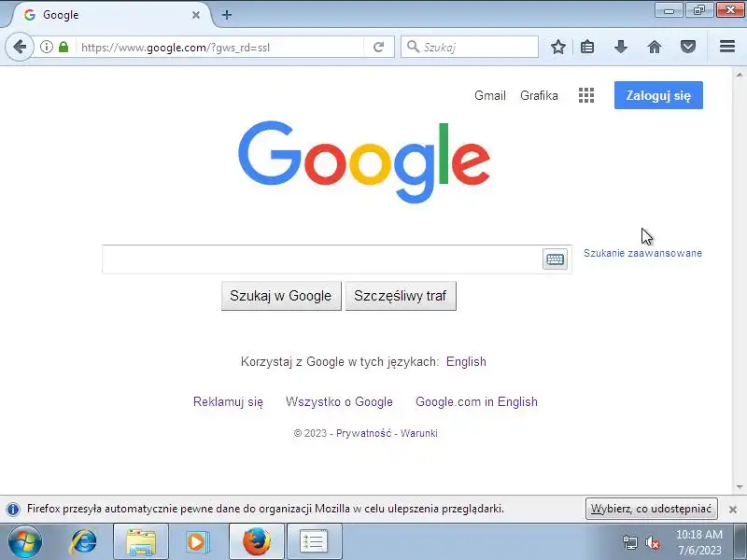Open the Windows Start menu
Screen dimensions: 747x560
coord(25,541)
